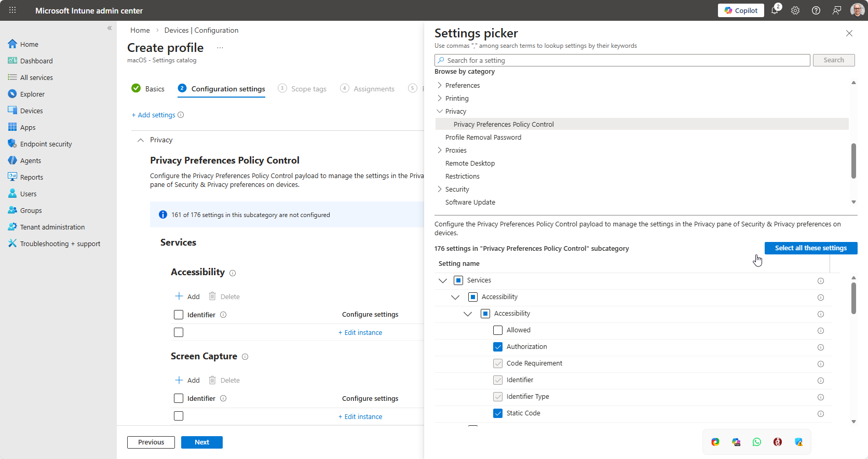Open the app launcher grid icon
This screenshot has width=868, height=459.
pyautogui.click(x=12, y=10)
